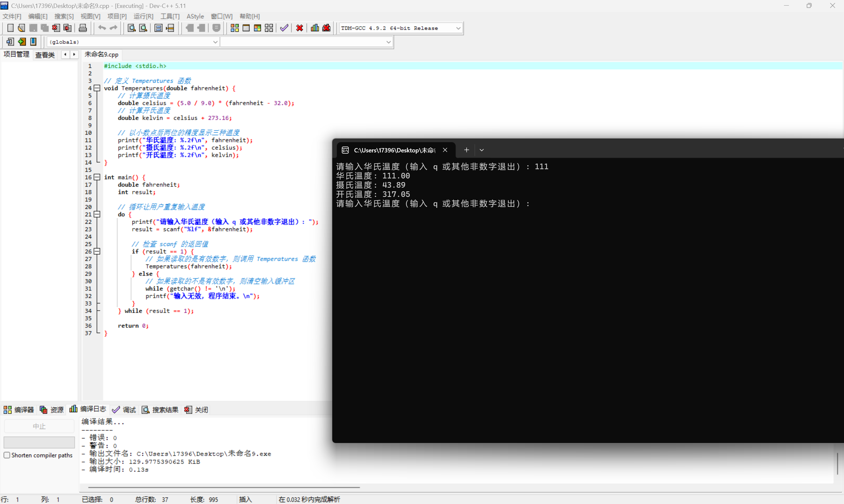The width and height of the screenshot is (844, 504).
Task: Click the red X Stop Execution icon
Action: coord(299,28)
